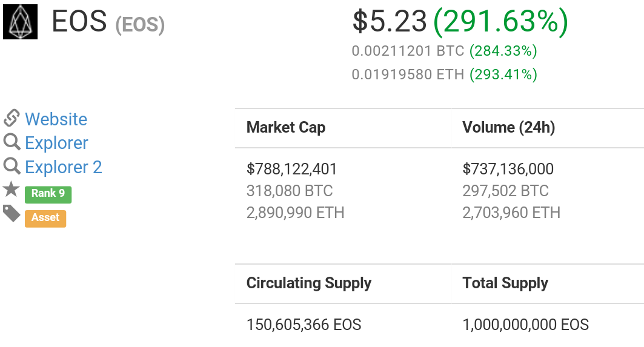Open the Explorer link
The height and width of the screenshot is (347, 644).
coord(56,143)
